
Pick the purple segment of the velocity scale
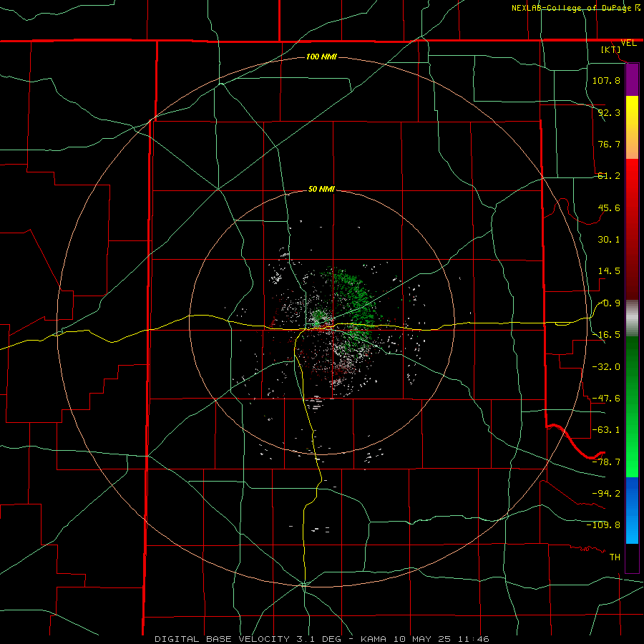pos(632,79)
